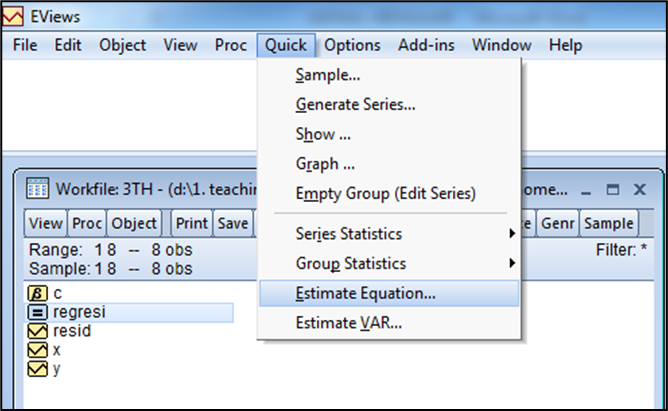Click the workfile Save button
The width and height of the screenshot is (668, 411).
pyautogui.click(x=233, y=223)
